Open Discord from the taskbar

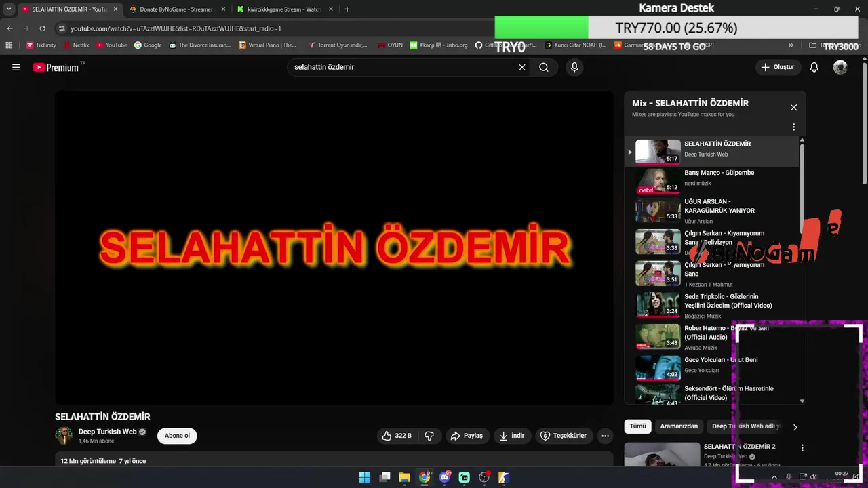445,476
